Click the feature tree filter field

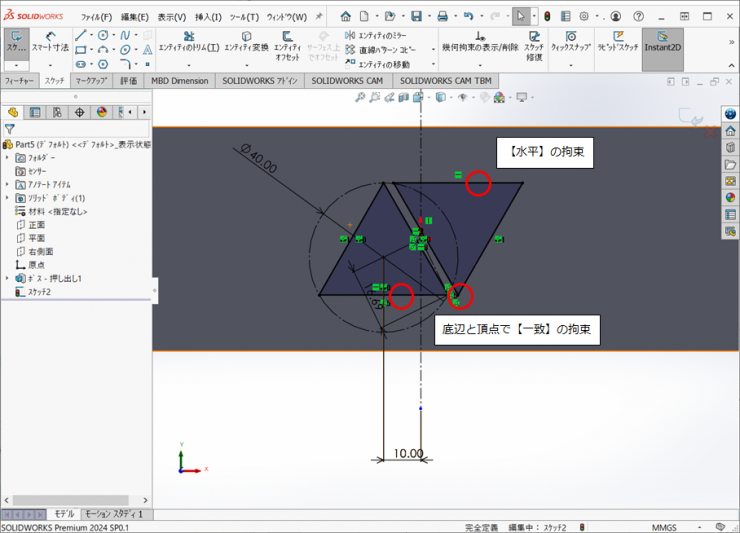coord(80,129)
